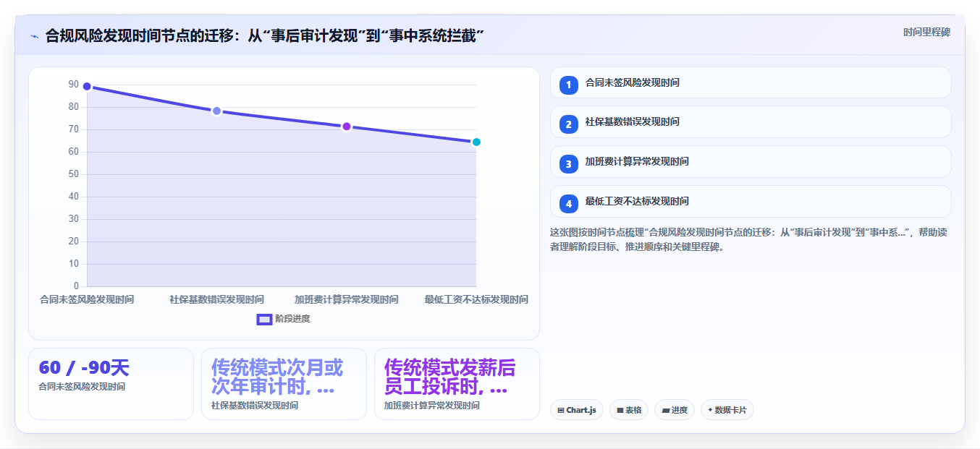The height and width of the screenshot is (449, 980).
Task: Click the y-axis value 0
Action: point(76,286)
